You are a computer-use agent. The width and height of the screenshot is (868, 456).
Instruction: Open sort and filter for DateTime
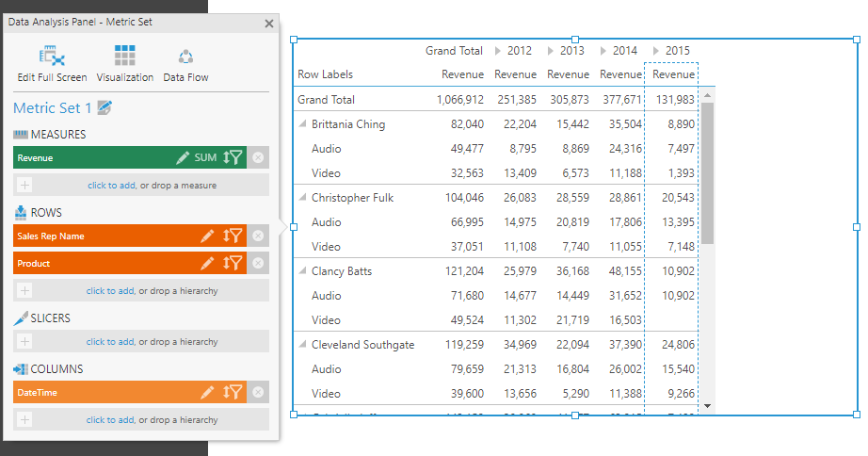tap(233, 393)
